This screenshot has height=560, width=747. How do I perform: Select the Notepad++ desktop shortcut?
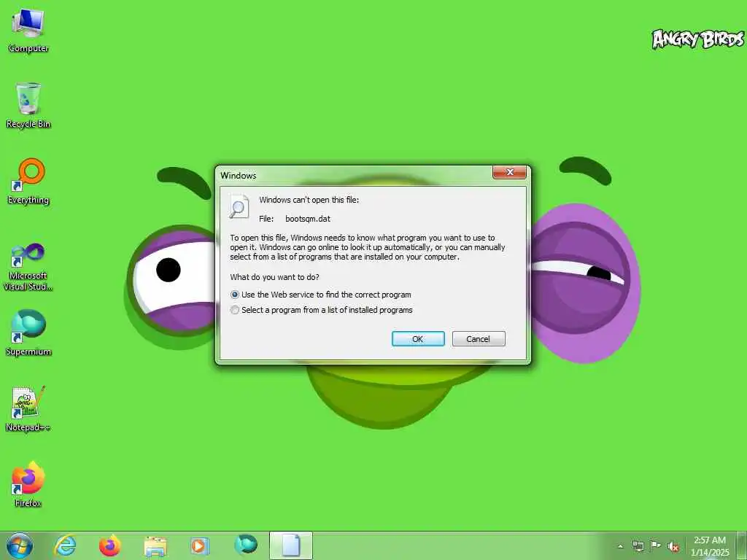[x=28, y=408]
